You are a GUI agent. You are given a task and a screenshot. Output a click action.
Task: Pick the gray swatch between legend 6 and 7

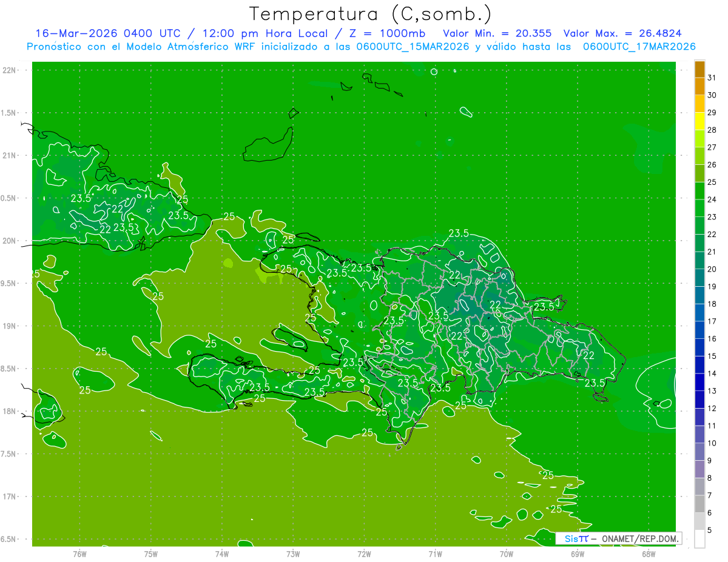pyautogui.click(x=699, y=504)
